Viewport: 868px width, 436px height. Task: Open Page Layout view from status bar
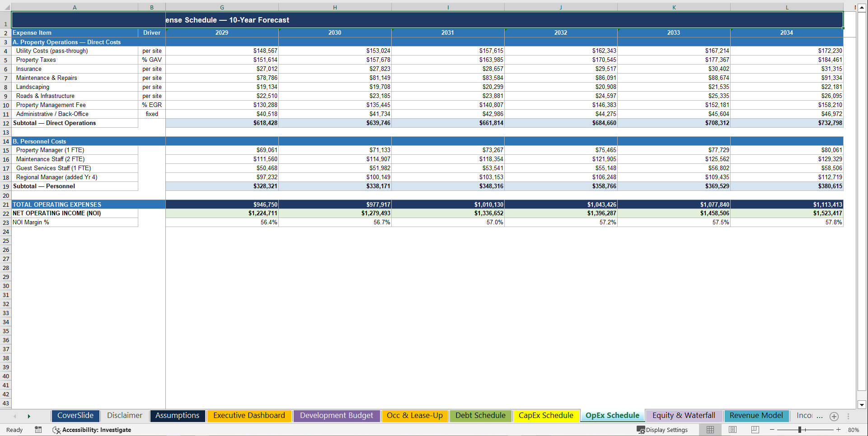[x=732, y=430]
